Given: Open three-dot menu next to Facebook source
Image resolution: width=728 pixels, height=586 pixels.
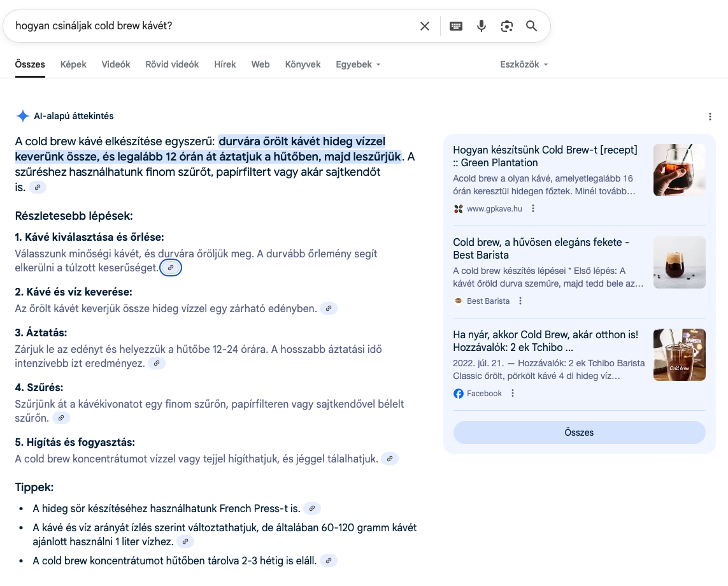Looking at the screenshot, I should (513, 394).
